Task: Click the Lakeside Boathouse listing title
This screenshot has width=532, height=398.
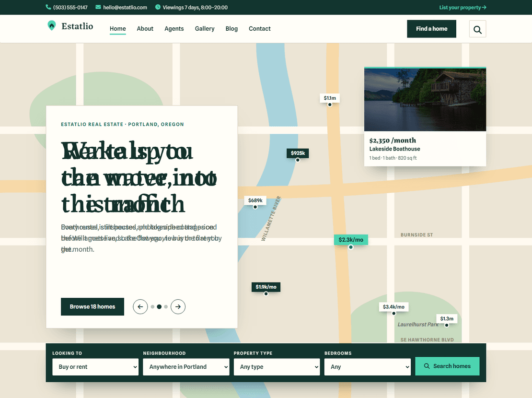Action: coord(394,149)
